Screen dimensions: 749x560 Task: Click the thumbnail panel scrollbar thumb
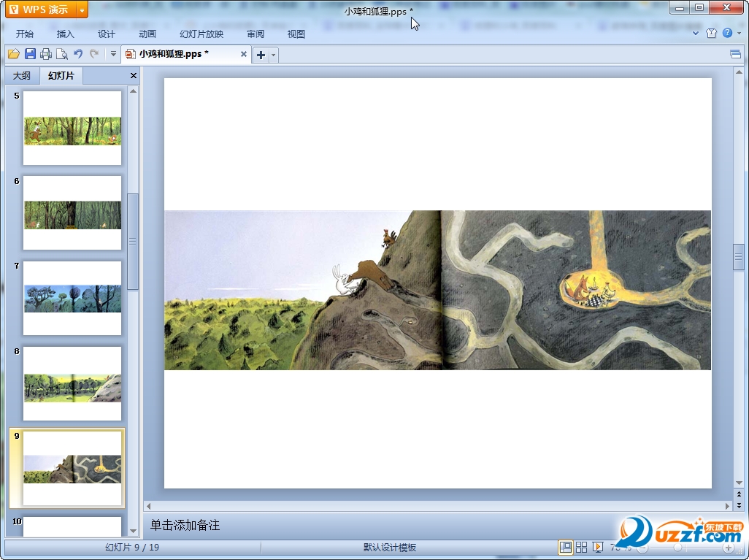(x=133, y=241)
